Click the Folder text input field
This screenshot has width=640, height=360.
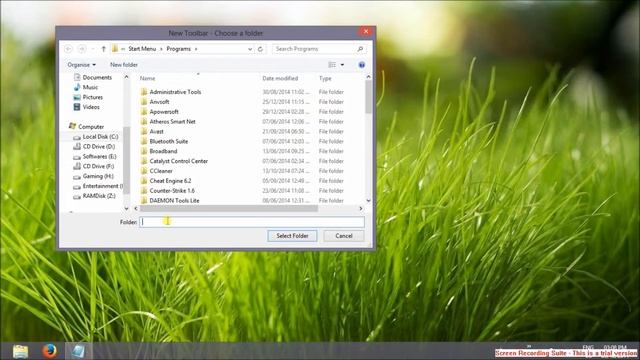[x=252, y=222]
